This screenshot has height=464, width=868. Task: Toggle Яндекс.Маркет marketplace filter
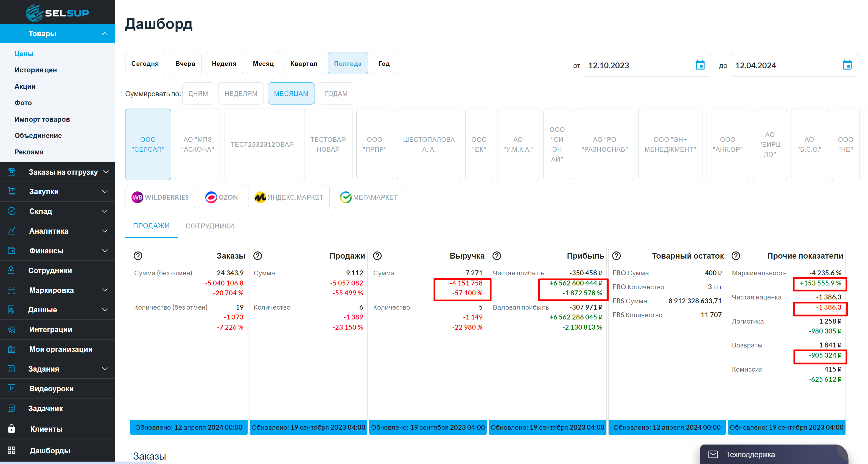click(x=289, y=197)
